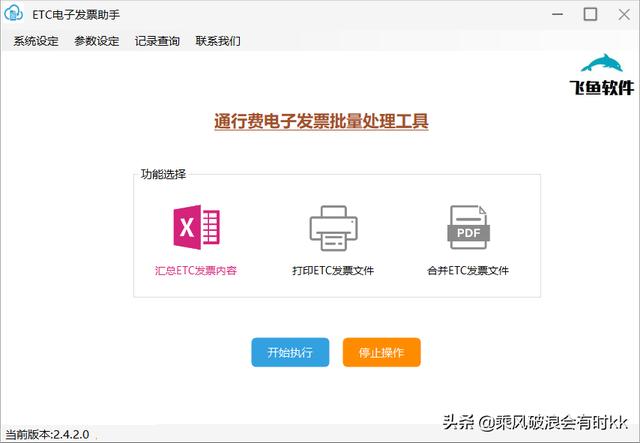This screenshot has height=443, width=640.
Task: Click the 合并ETC发票文件 label
Action: 468,270
